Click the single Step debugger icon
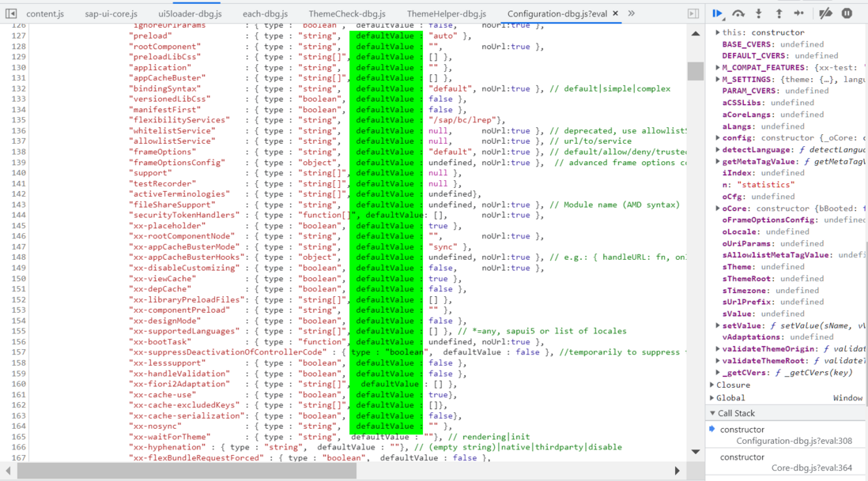The height and width of the screenshot is (481, 868). pyautogui.click(x=798, y=13)
